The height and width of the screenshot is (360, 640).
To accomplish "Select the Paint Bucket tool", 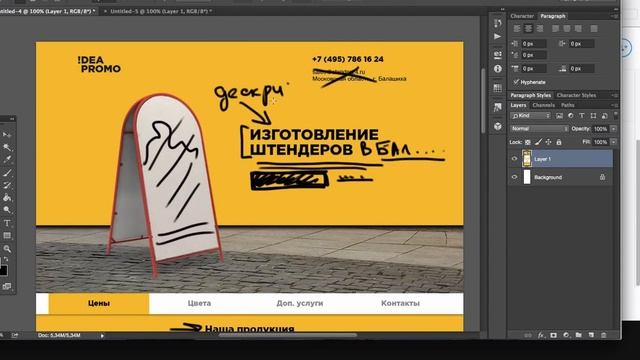I will (7, 198).
